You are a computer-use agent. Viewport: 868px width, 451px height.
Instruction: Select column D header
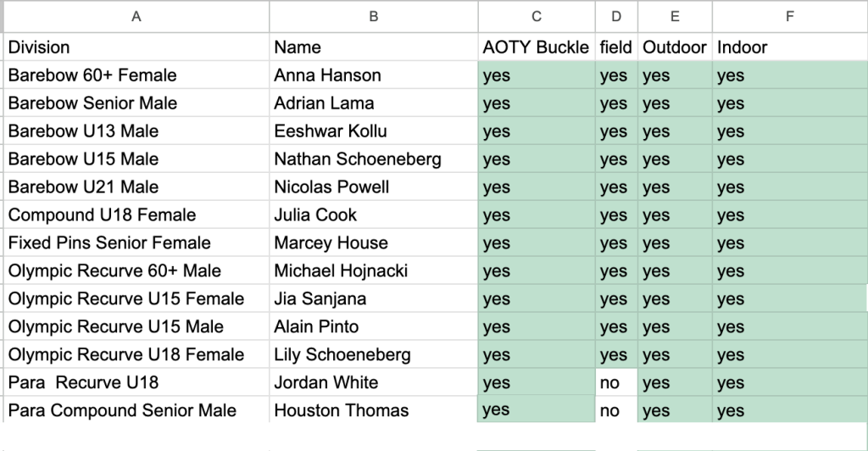coord(616,15)
